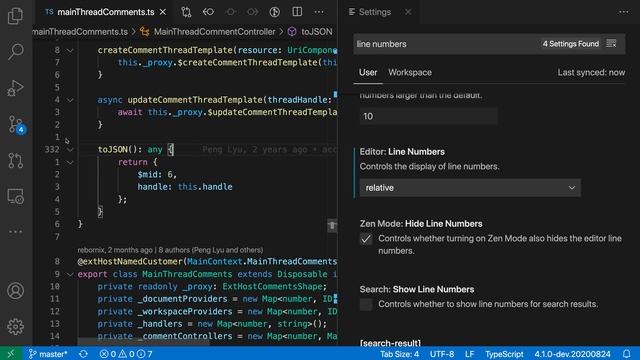Synchronize changes icon in status bar
Screen dimensions: 640x360
pyautogui.click(x=84, y=353)
